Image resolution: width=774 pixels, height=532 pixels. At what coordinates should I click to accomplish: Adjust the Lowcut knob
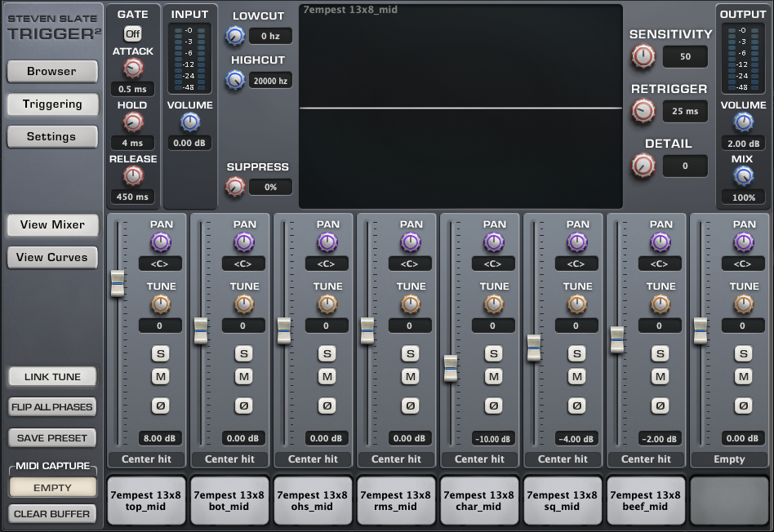(x=235, y=36)
